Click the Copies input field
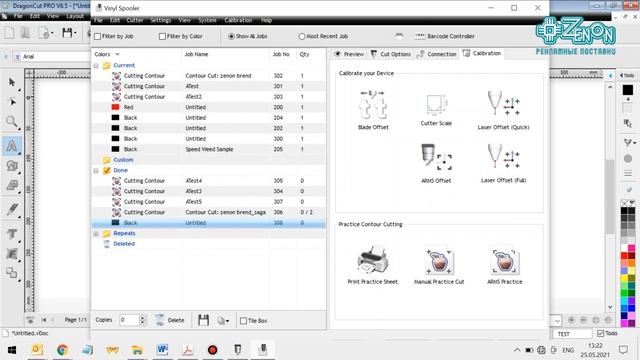The width and height of the screenshot is (640, 360). click(129, 320)
